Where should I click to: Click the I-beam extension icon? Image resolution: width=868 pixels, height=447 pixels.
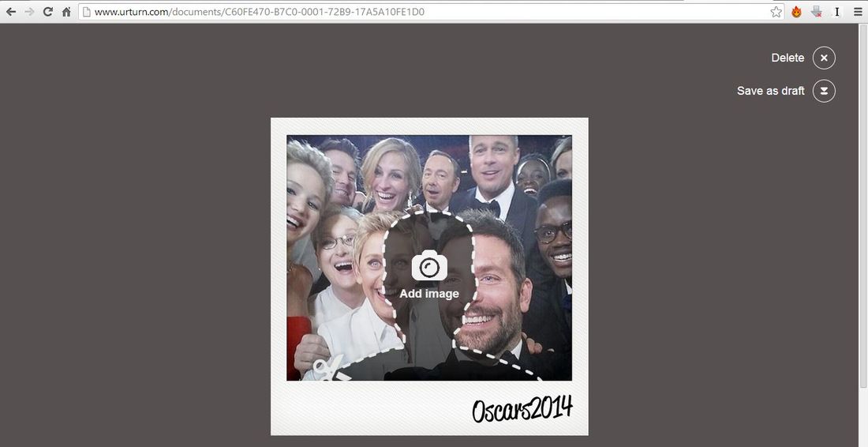(x=837, y=12)
